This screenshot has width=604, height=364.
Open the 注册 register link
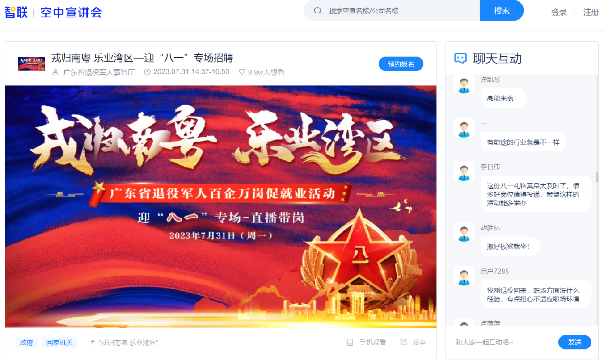pyautogui.click(x=591, y=13)
